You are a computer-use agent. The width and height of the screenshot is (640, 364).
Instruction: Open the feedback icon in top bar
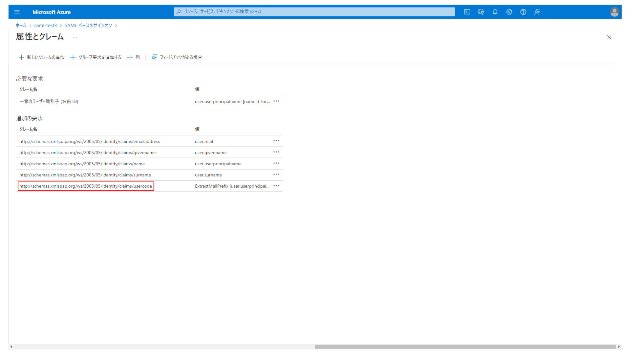[x=537, y=12]
